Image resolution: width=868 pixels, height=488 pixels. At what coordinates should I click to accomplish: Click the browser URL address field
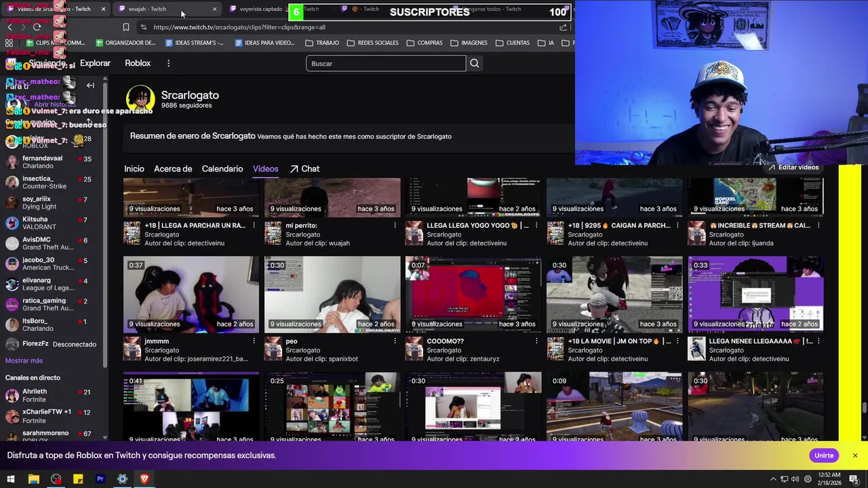tap(353, 27)
